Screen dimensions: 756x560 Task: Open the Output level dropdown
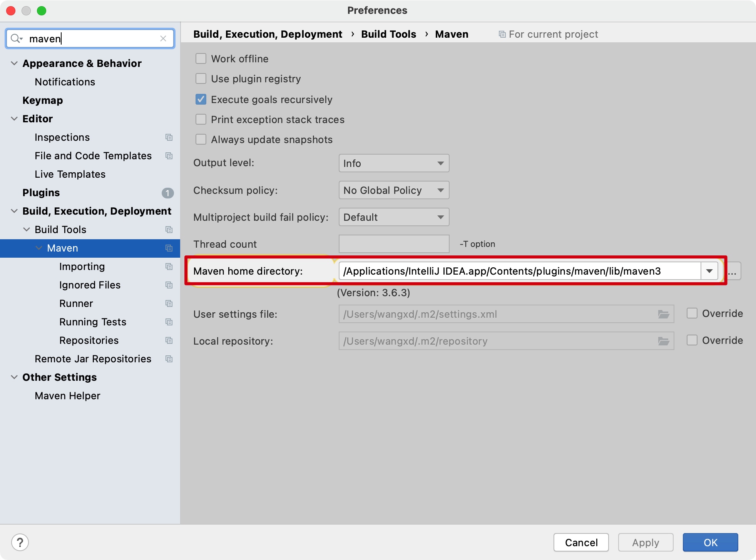pos(394,163)
